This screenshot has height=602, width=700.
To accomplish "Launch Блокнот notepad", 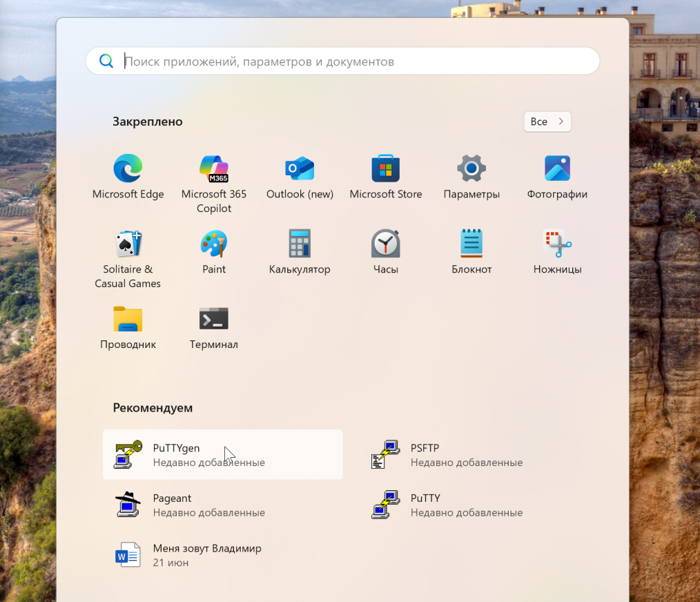I will [471, 252].
